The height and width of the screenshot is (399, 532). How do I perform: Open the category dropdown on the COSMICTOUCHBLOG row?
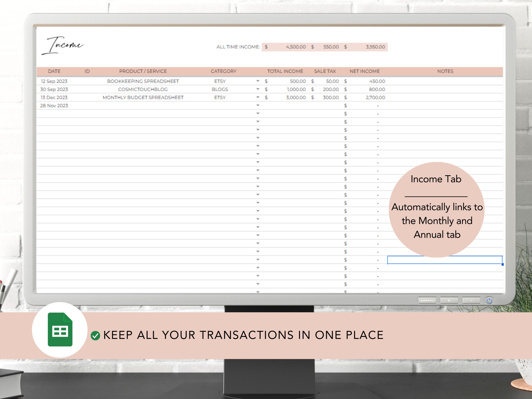(258, 89)
